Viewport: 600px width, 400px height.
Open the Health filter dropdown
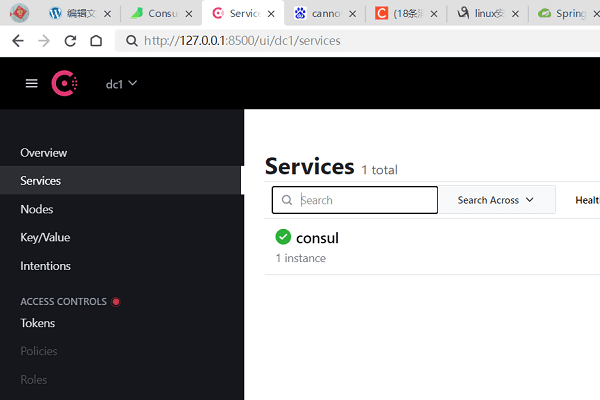coord(587,200)
